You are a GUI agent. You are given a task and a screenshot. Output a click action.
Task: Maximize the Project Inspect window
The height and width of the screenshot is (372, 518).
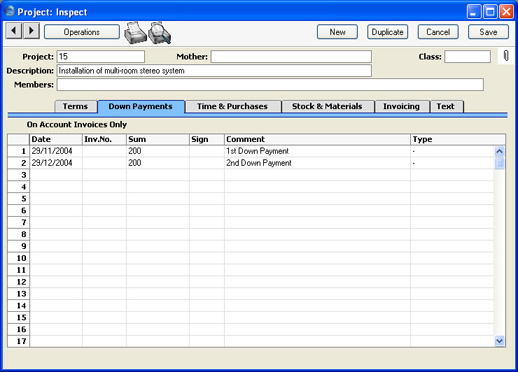490,12
